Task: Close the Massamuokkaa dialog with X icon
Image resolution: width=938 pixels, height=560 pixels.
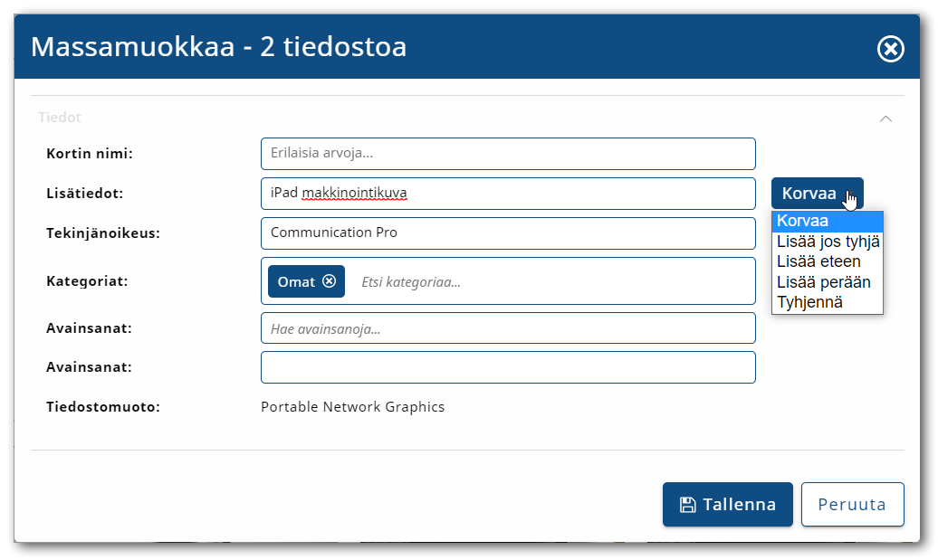Action: point(890,49)
